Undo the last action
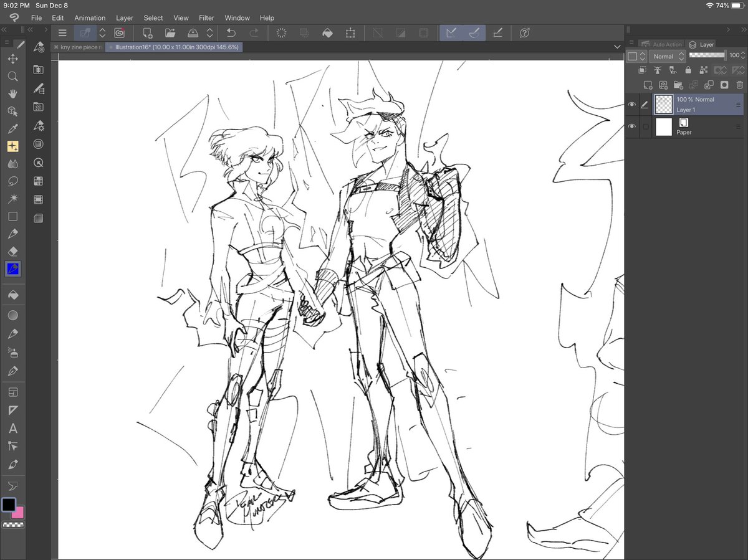The image size is (748, 560). [231, 33]
